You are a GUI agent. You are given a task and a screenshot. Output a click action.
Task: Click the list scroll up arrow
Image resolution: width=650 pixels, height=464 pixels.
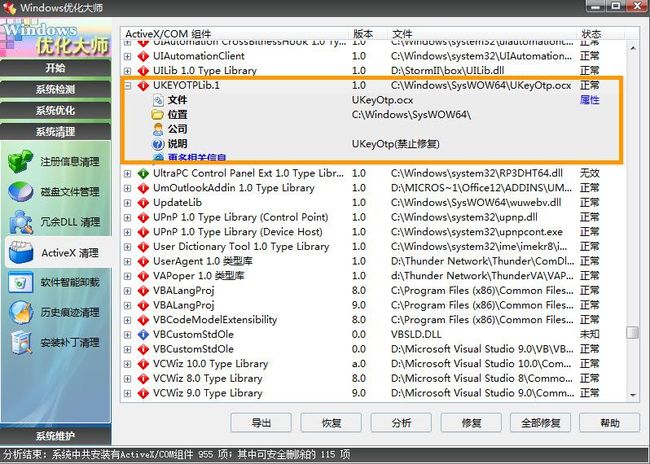[633, 48]
